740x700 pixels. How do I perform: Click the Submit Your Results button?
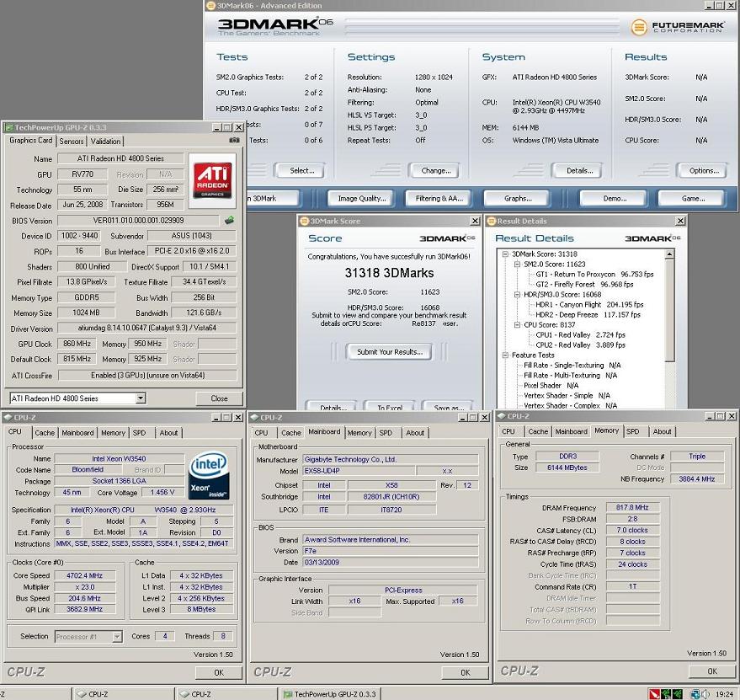tap(389, 351)
